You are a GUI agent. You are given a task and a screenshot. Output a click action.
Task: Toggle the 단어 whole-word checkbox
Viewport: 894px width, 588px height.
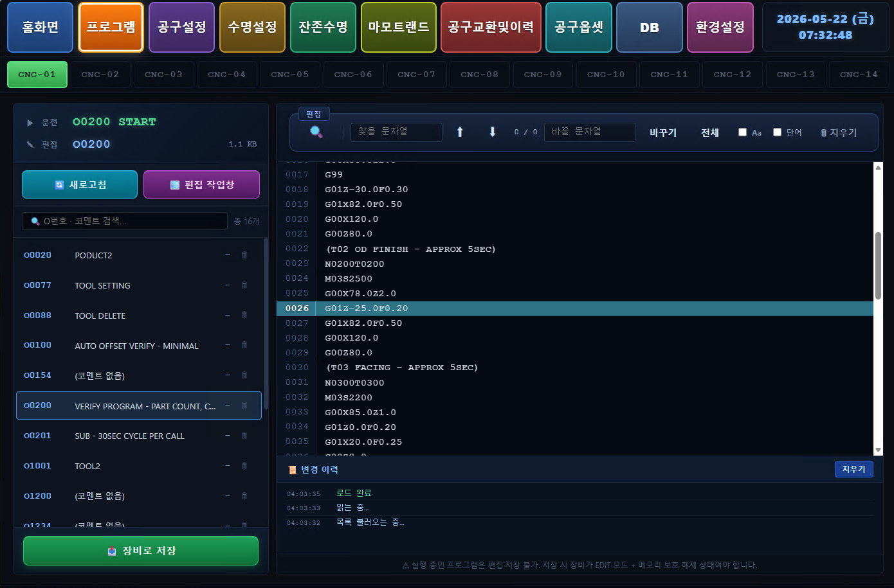click(x=777, y=132)
